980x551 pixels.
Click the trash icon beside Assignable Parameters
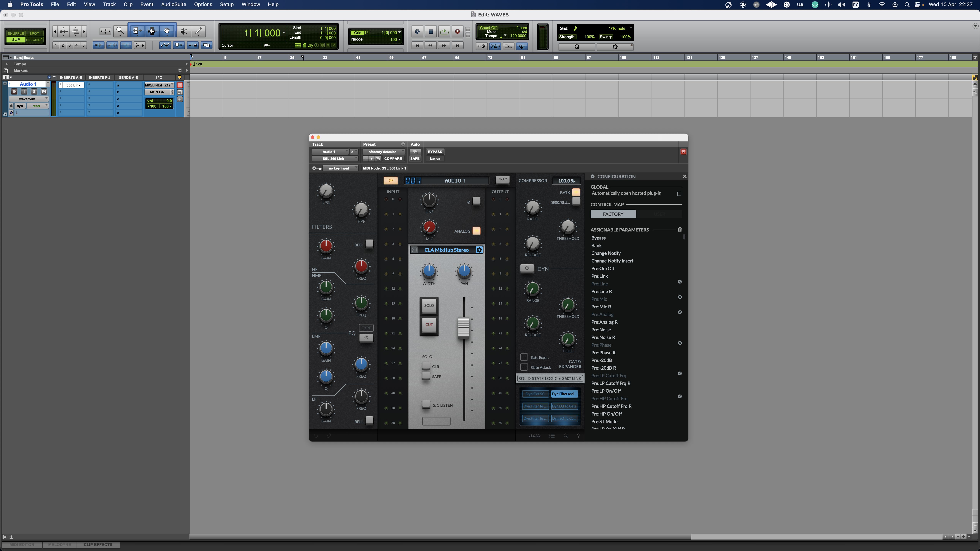click(x=680, y=230)
